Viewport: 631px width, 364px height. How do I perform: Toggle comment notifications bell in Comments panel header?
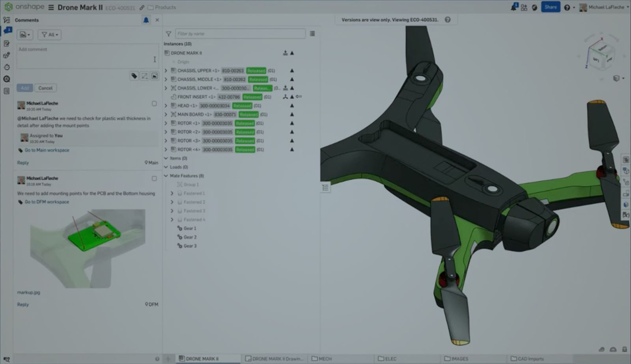pos(146,20)
